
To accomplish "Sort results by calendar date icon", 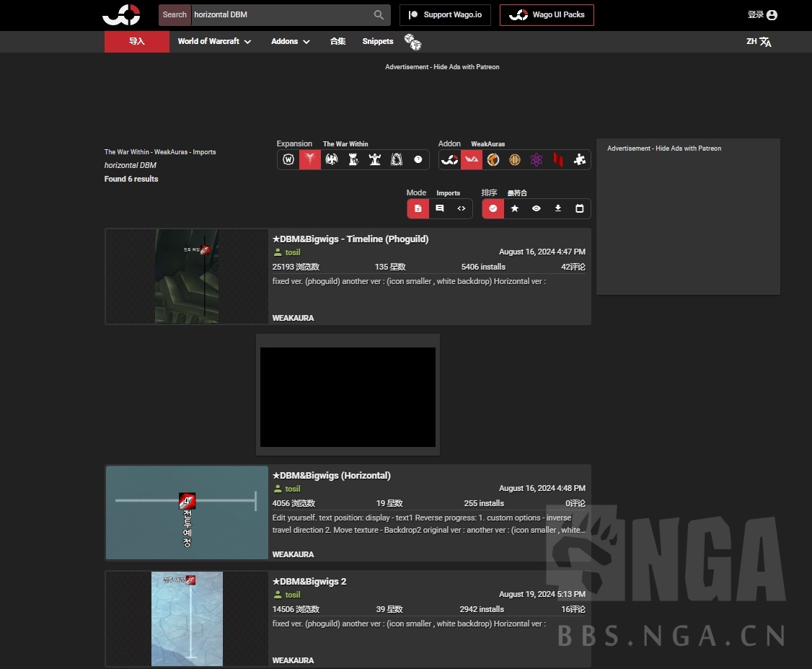I will [580, 208].
